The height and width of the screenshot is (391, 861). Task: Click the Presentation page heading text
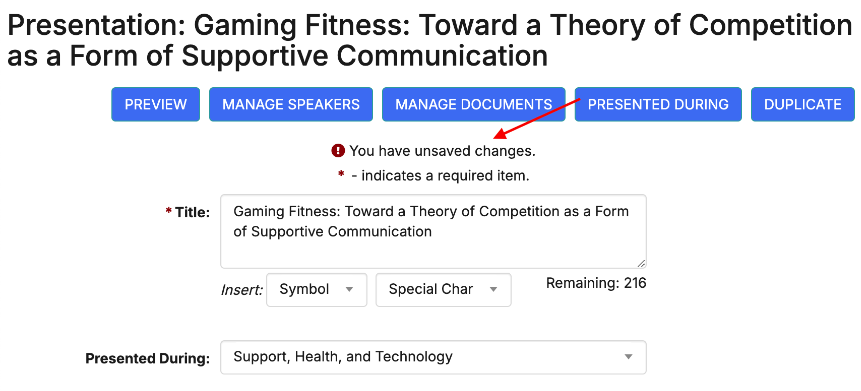point(429,40)
